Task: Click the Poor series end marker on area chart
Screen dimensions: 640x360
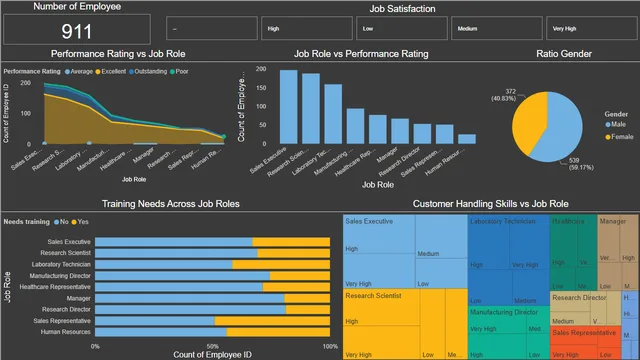Action: [223, 136]
